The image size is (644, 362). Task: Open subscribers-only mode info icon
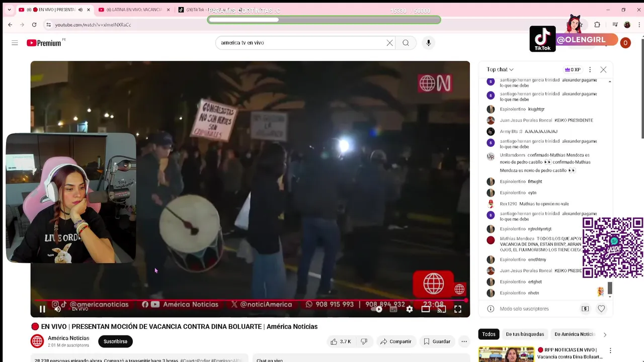coord(491,309)
